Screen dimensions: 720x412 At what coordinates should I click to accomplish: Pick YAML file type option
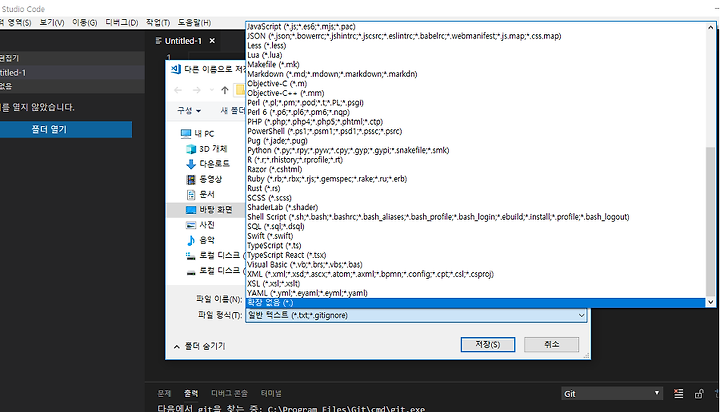pos(476,293)
